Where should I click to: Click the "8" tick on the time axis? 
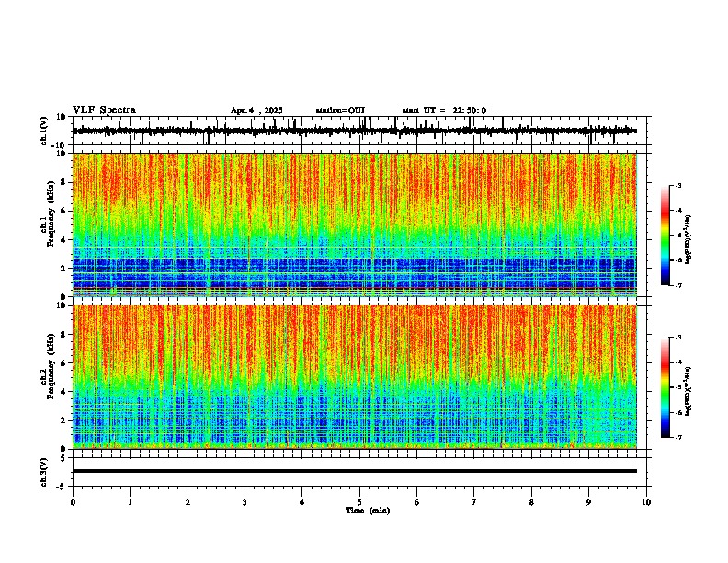531,502
